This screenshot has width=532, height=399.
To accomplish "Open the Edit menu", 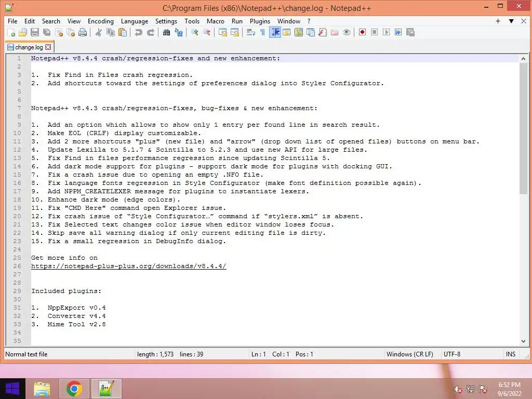I will (x=30, y=21).
